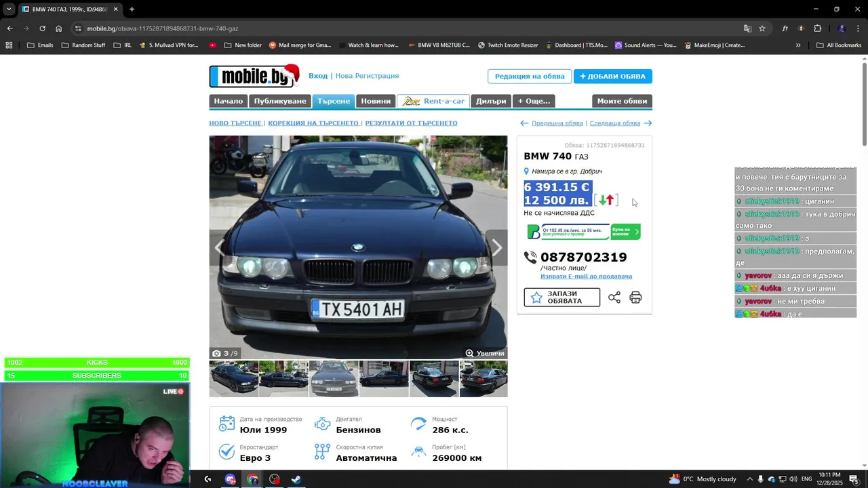868x488 pixels.
Task: Select the fifth rear-view car thumbnail
Action: point(434,378)
